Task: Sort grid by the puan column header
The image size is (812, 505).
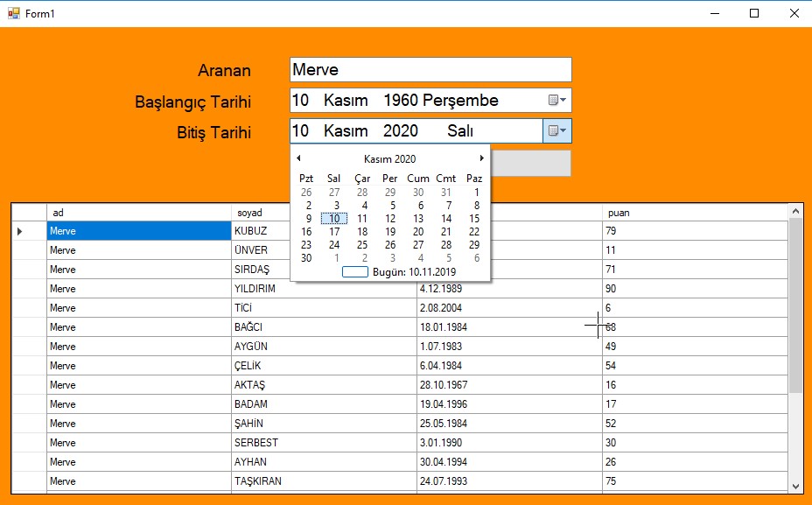Action: click(x=696, y=213)
